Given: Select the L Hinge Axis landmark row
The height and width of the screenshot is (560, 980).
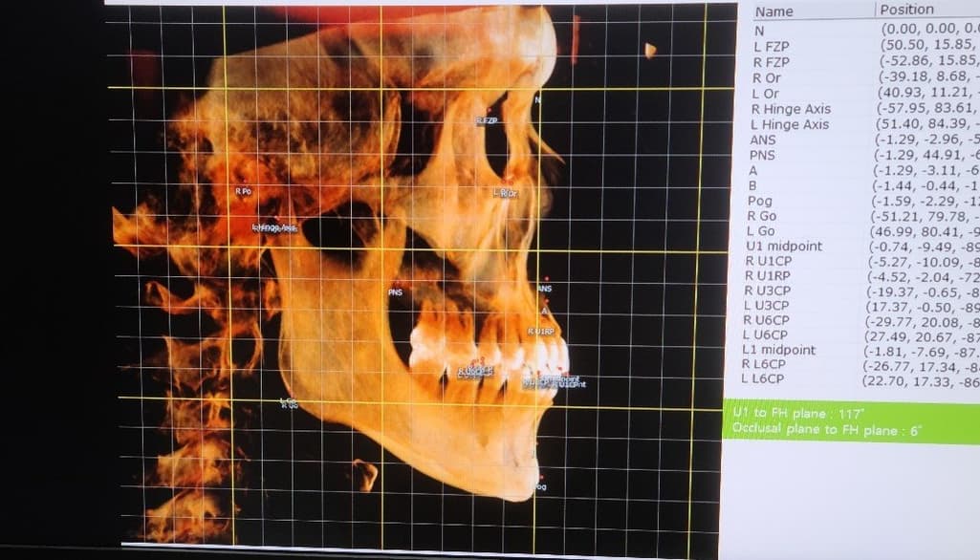Looking at the screenshot, I should point(790,125).
